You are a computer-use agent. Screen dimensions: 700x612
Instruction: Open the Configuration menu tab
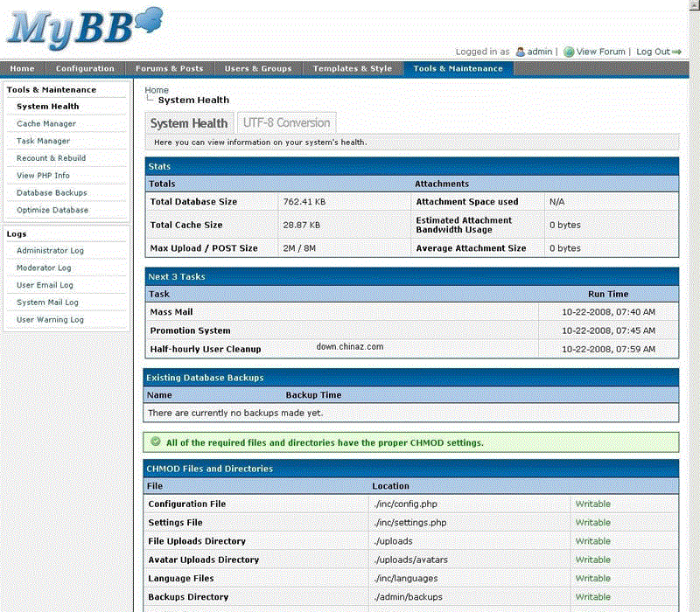[85, 69]
